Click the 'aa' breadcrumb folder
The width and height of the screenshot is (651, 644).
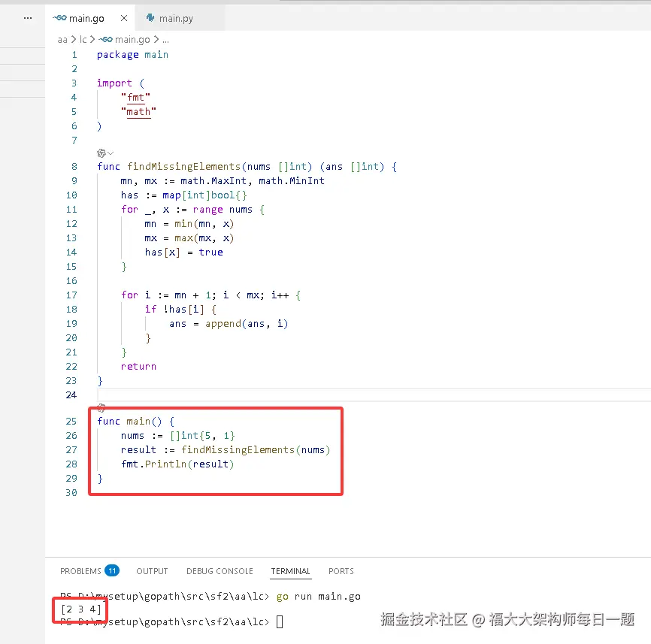coord(62,39)
